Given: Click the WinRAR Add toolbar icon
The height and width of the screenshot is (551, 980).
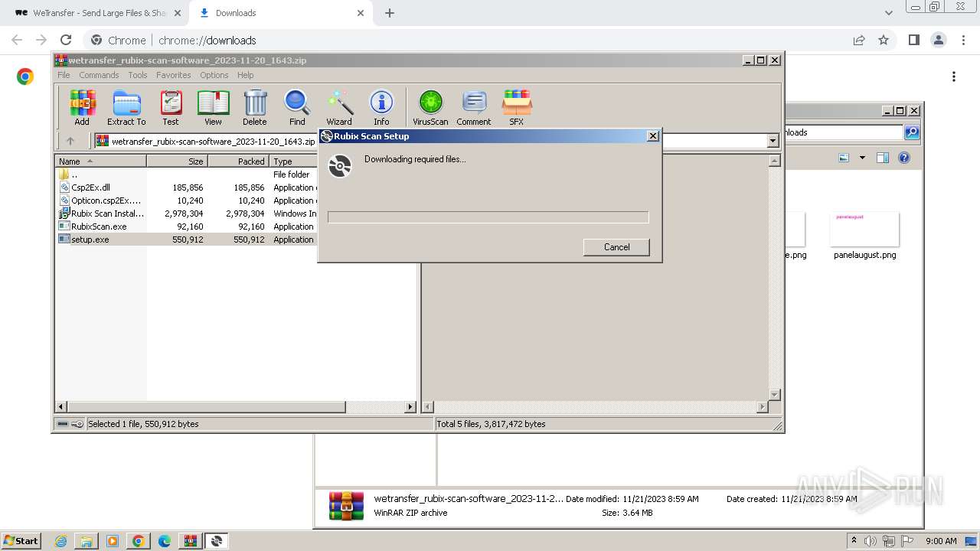Looking at the screenshot, I should (82, 107).
